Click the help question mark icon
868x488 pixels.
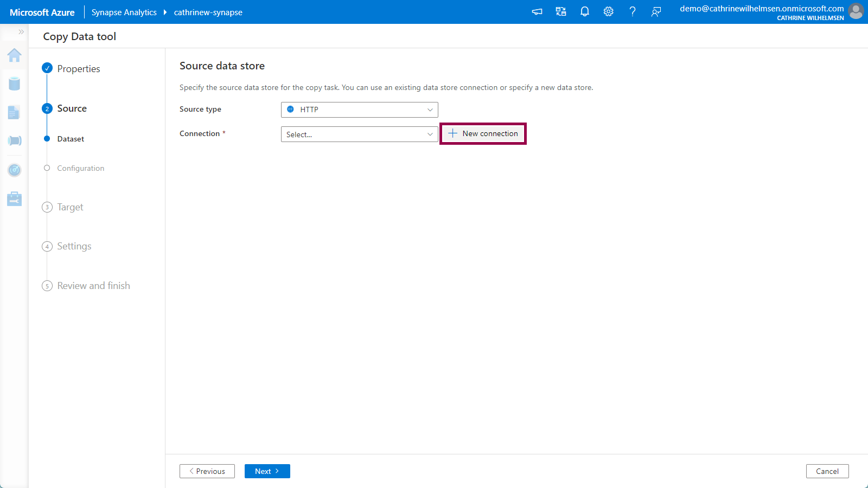pos(633,12)
